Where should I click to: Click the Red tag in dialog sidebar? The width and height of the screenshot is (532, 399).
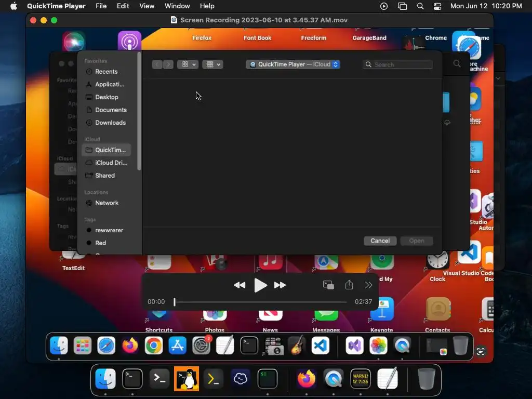106,243
